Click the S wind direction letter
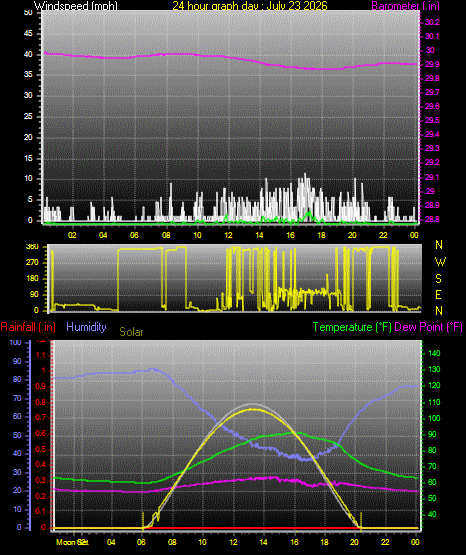 pyautogui.click(x=438, y=279)
